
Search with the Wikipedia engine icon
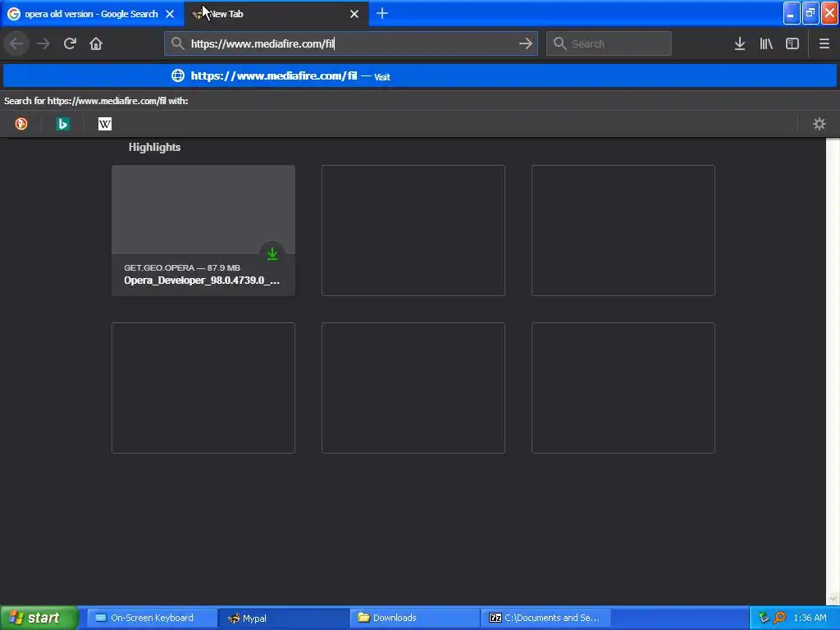point(104,124)
